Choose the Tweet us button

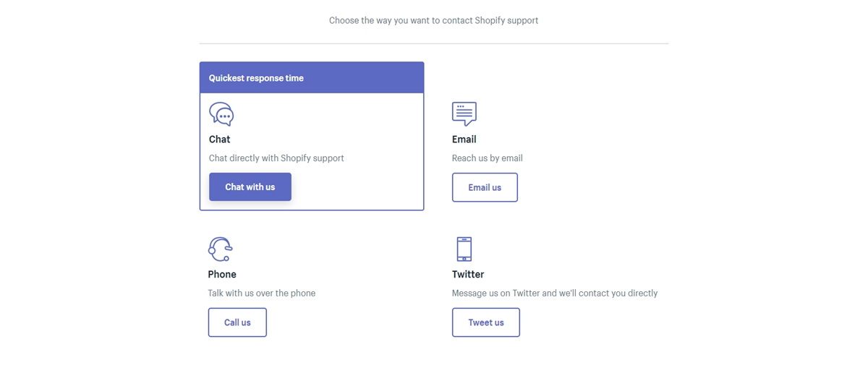[x=486, y=322]
